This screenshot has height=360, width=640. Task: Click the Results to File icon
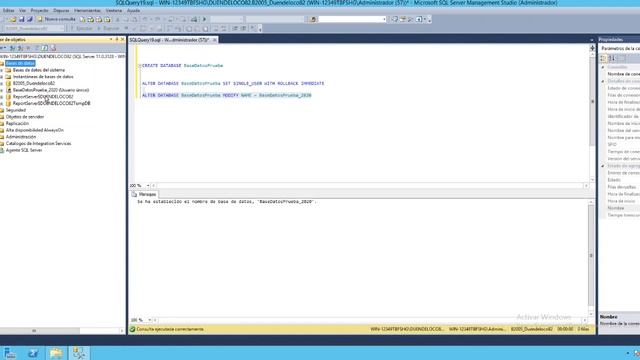pyautogui.click(x=205, y=29)
